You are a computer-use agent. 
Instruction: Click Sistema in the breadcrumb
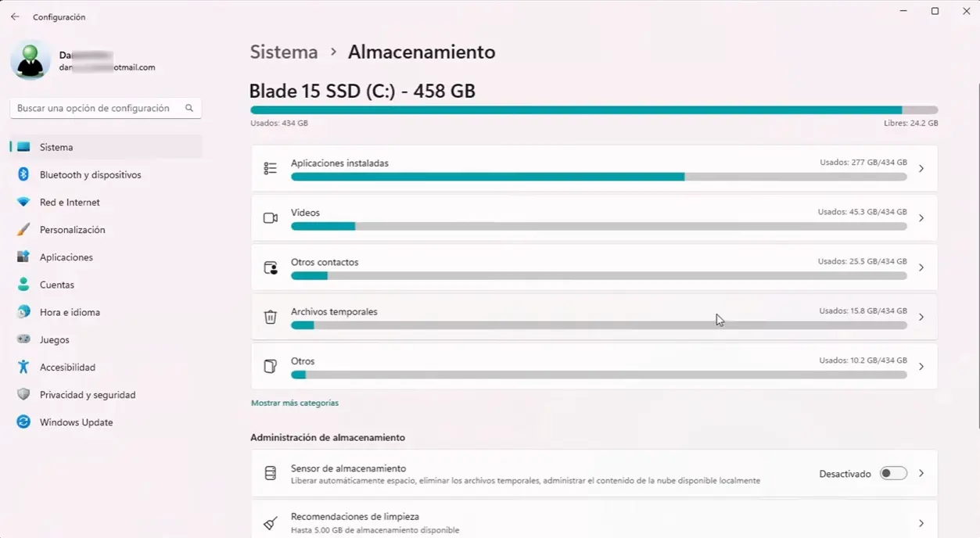point(284,52)
